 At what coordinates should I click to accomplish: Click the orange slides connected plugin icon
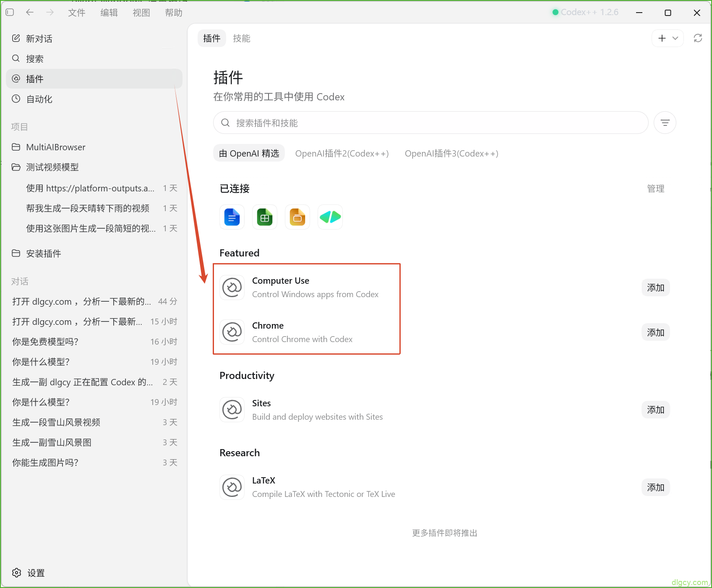pos(297,217)
